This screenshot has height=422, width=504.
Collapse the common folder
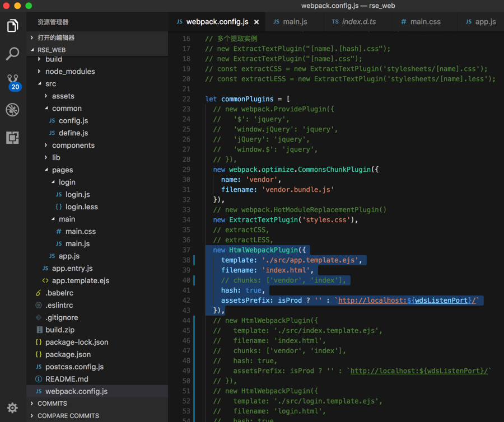pos(67,109)
